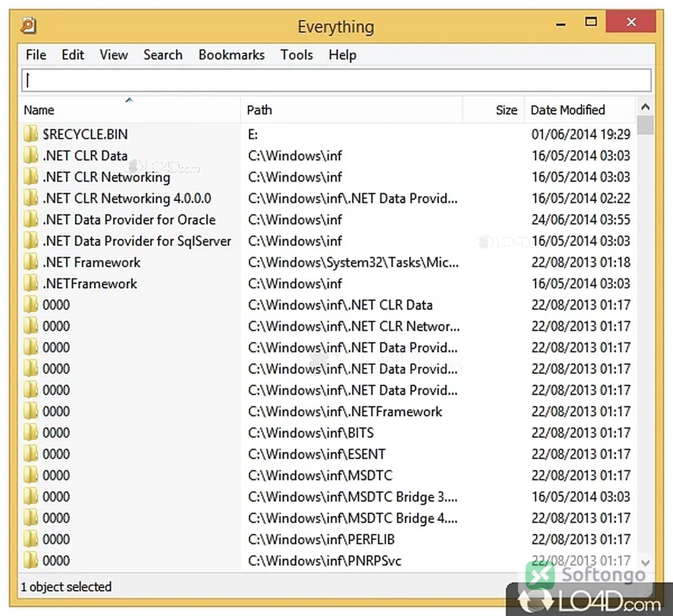Select 0000 folder icon in inf\BITS row
The height and width of the screenshot is (616, 673).
point(31,433)
